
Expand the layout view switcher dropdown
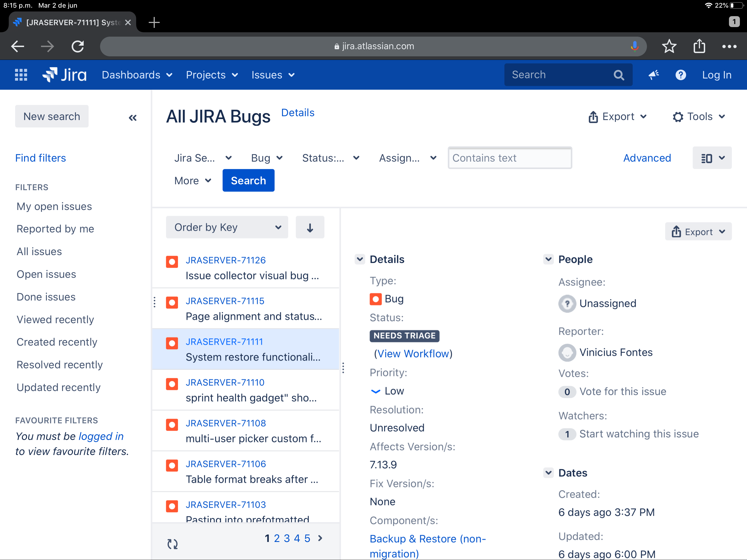click(x=712, y=158)
